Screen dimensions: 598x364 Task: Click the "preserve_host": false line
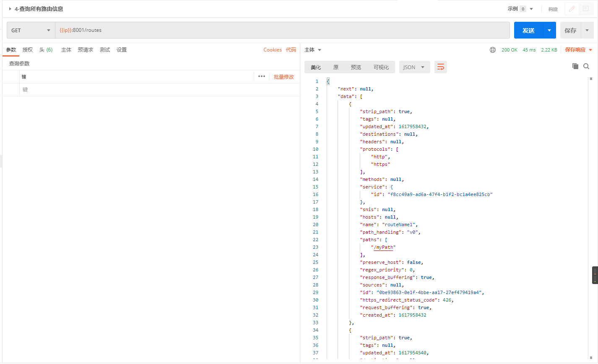click(x=392, y=262)
